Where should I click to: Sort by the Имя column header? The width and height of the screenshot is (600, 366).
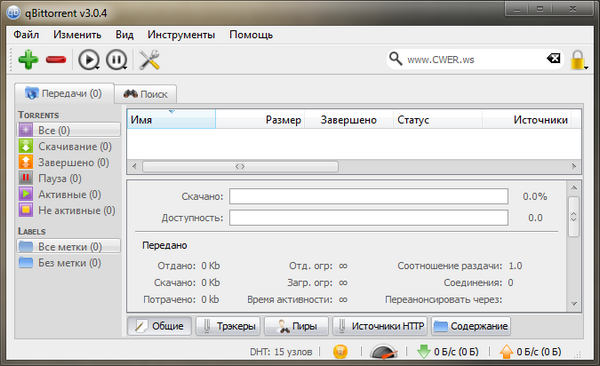(171, 119)
